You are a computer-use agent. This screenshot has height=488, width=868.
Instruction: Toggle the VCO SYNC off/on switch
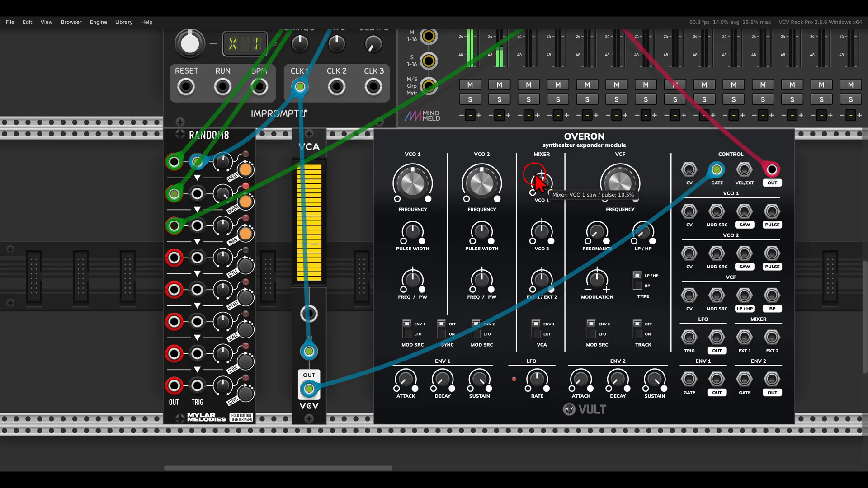coord(441,329)
